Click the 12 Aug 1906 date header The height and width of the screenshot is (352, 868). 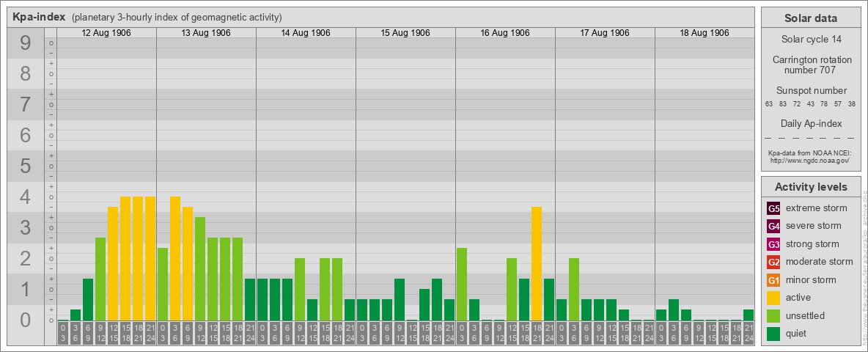(106, 33)
